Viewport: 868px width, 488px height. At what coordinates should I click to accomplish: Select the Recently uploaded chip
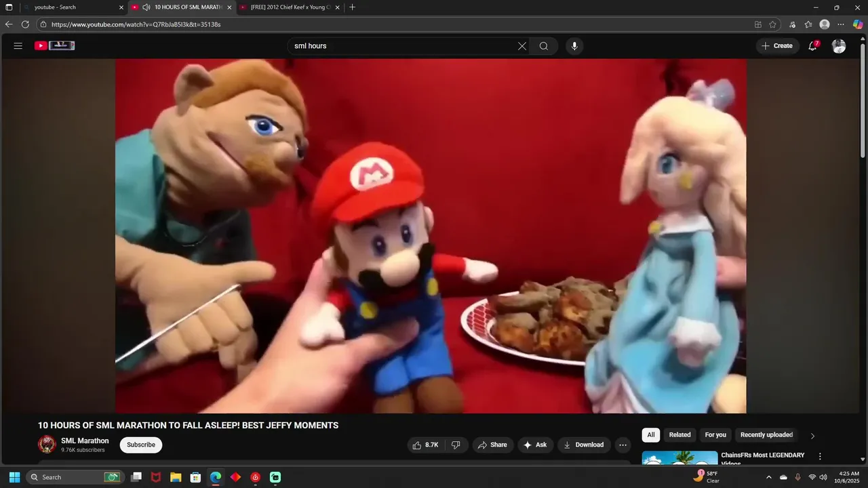coord(766,435)
